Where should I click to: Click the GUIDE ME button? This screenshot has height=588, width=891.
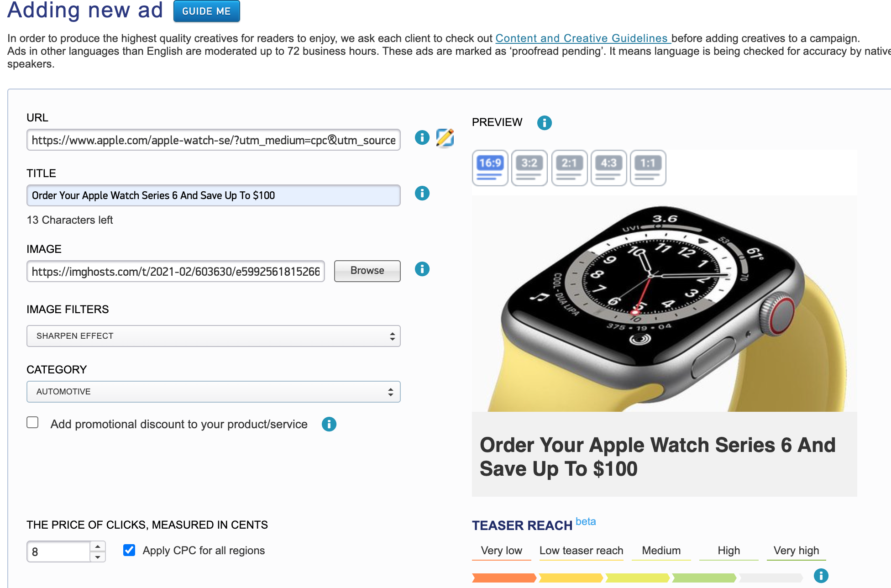coord(207,11)
